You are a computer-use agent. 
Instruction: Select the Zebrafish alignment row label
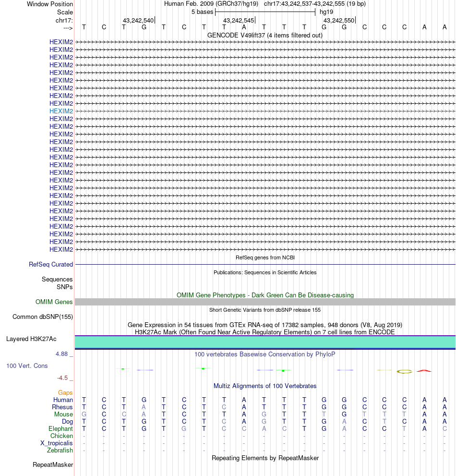point(60,450)
